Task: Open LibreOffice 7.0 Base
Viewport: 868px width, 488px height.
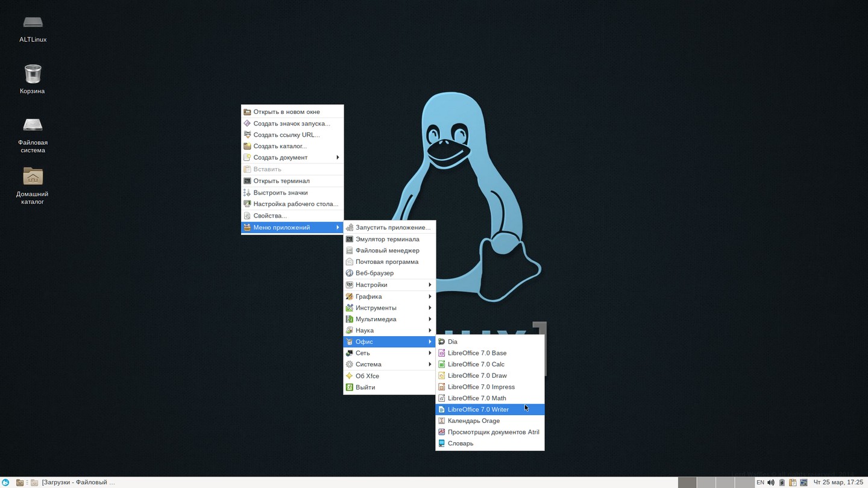Action: click(490, 353)
